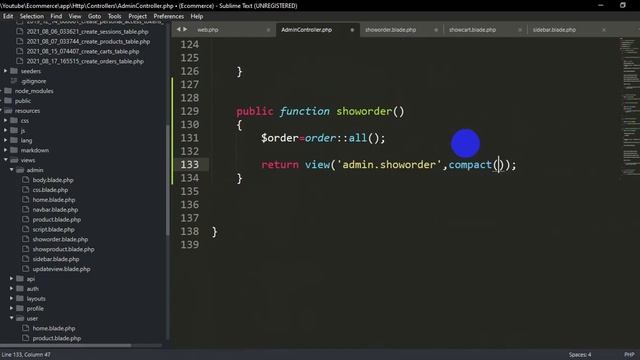Screen dimensions: 640x360
Task: Open home.blade.php in admin folder
Action: [x=54, y=200]
